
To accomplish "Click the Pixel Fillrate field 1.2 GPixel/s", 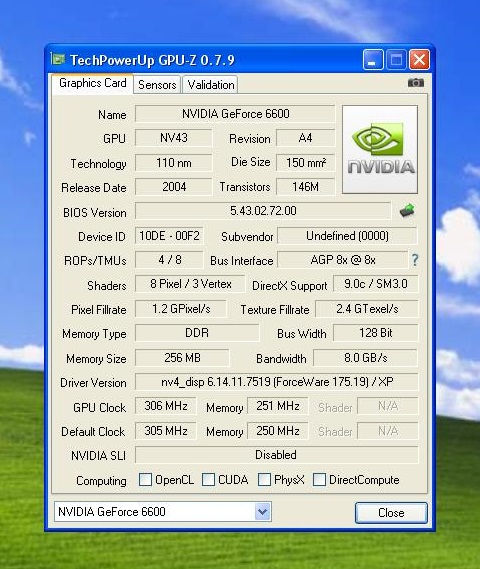I will pyautogui.click(x=181, y=309).
